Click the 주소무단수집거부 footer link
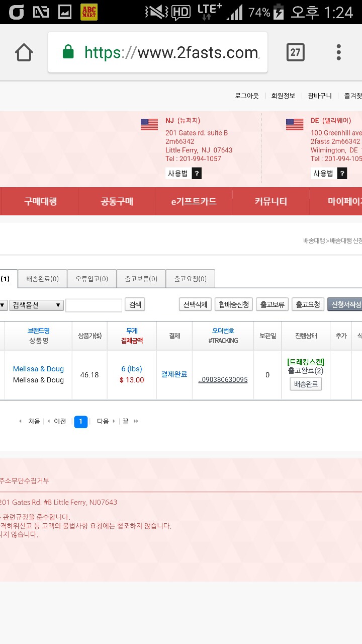 point(24,481)
